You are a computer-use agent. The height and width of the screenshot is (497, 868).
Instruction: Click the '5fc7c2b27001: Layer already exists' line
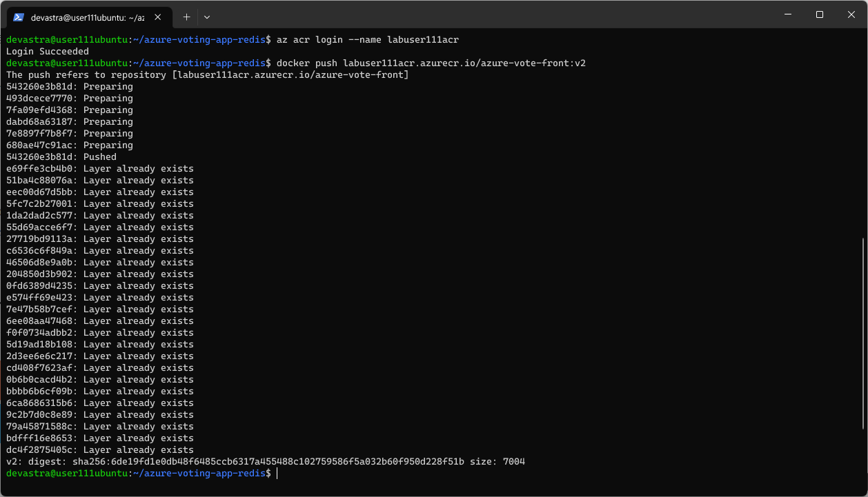[x=100, y=203]
